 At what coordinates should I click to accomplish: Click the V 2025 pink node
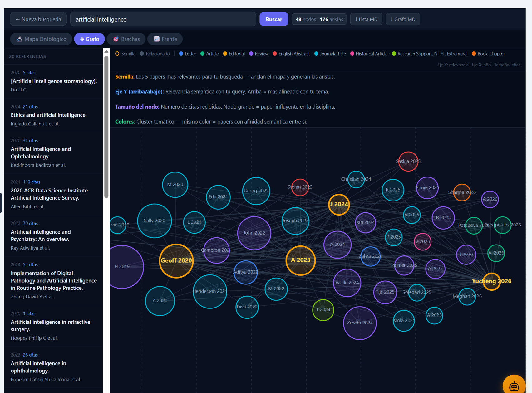(x=422, y=242)
